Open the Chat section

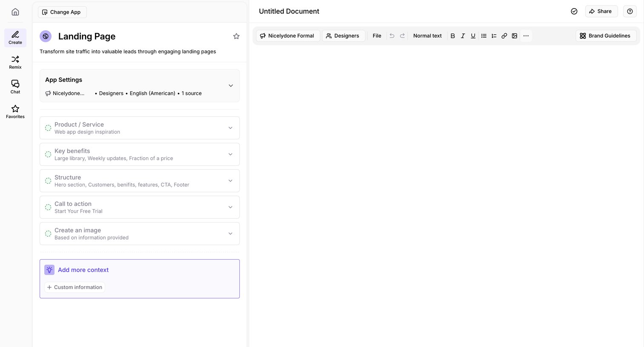pos(15,87)
